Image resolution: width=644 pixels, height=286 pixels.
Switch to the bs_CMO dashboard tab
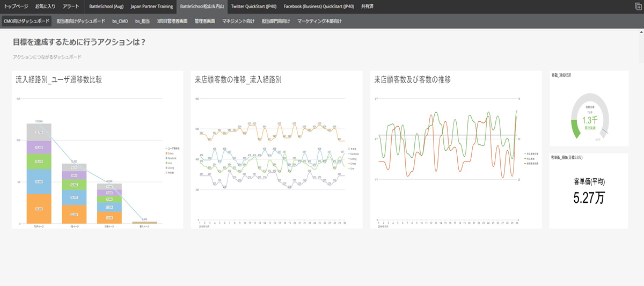coord(120,21)
